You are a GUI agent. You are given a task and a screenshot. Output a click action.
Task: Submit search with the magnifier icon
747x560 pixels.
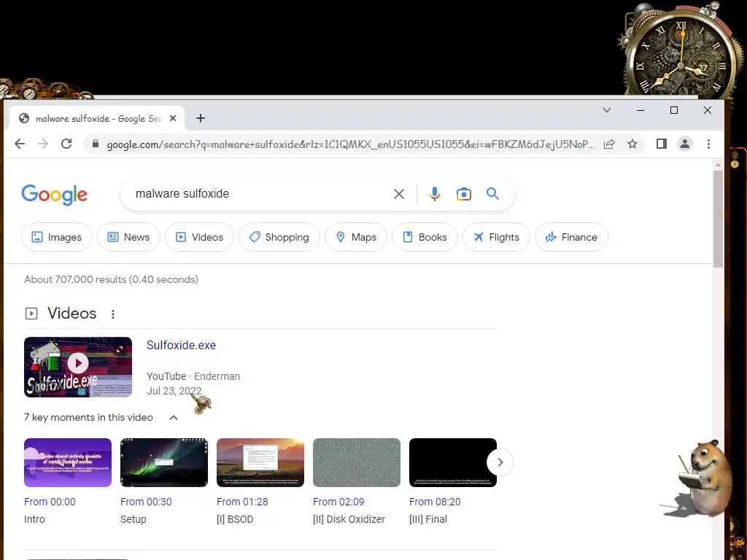(x=492, y=194)
